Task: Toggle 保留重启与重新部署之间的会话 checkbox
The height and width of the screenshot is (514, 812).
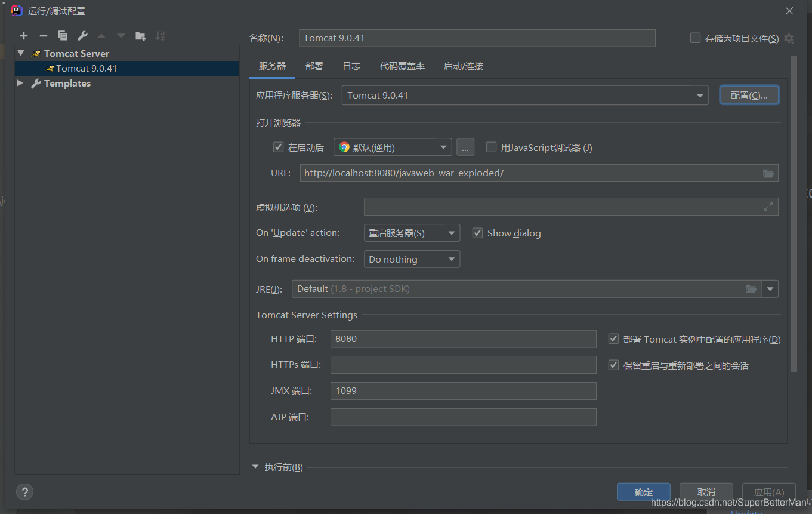Action: pos(613,365)
